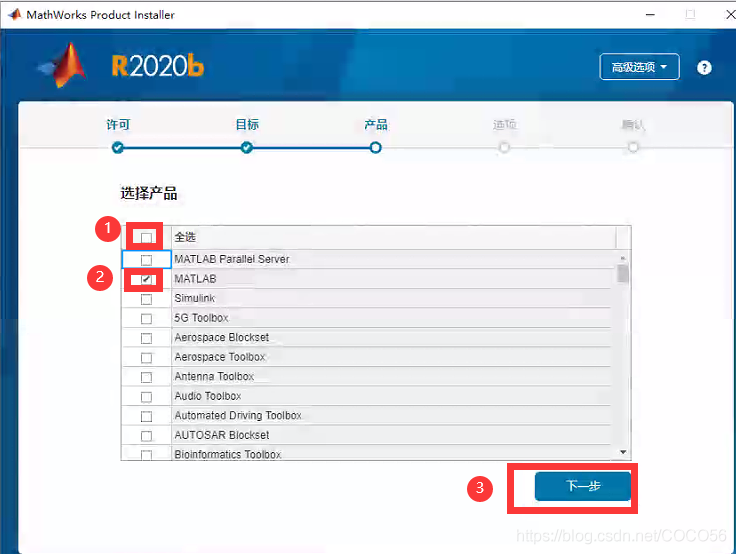The width and height of the screenshot is (736, 554).
Task: Check the AUTOSAR Blockset checkbox
Action: 146,436
